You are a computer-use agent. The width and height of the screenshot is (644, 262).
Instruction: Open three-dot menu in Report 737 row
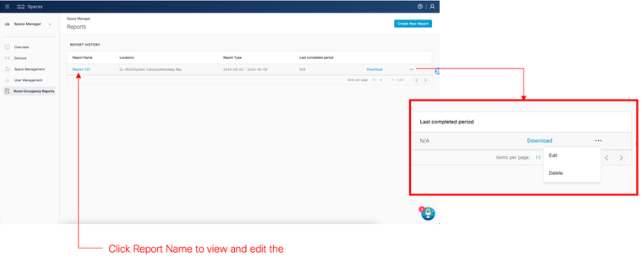click(411, 70)
